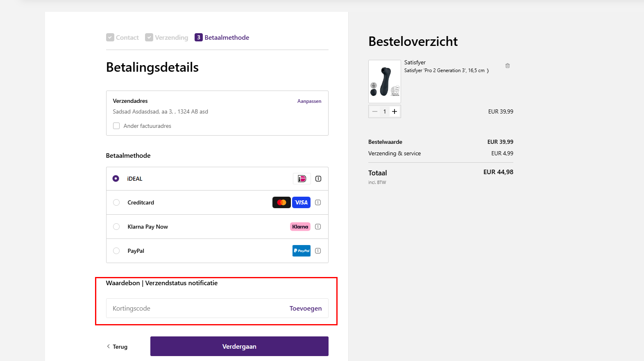644x361 pixels.
Task: Click the Visa card logo
Action: 301,202
